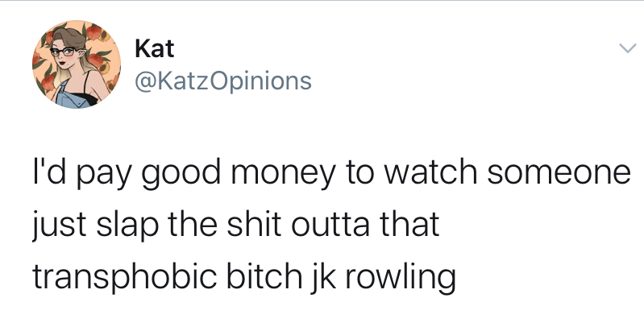644x327 pixels.
Task: Click the word "watch" in the tweet
Action: pos(431,172)
